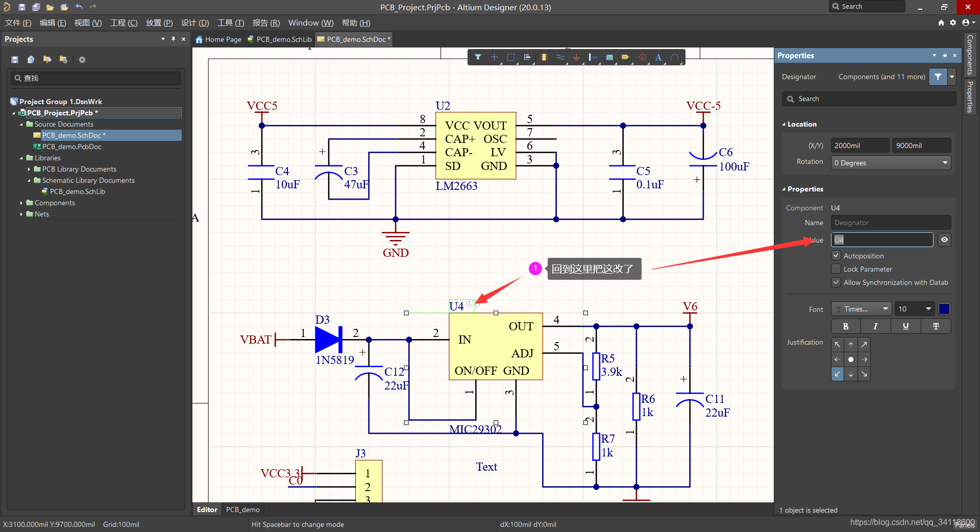980x532 pixels.
Task: Click the GND power port tool
Action: coord(576,57)
